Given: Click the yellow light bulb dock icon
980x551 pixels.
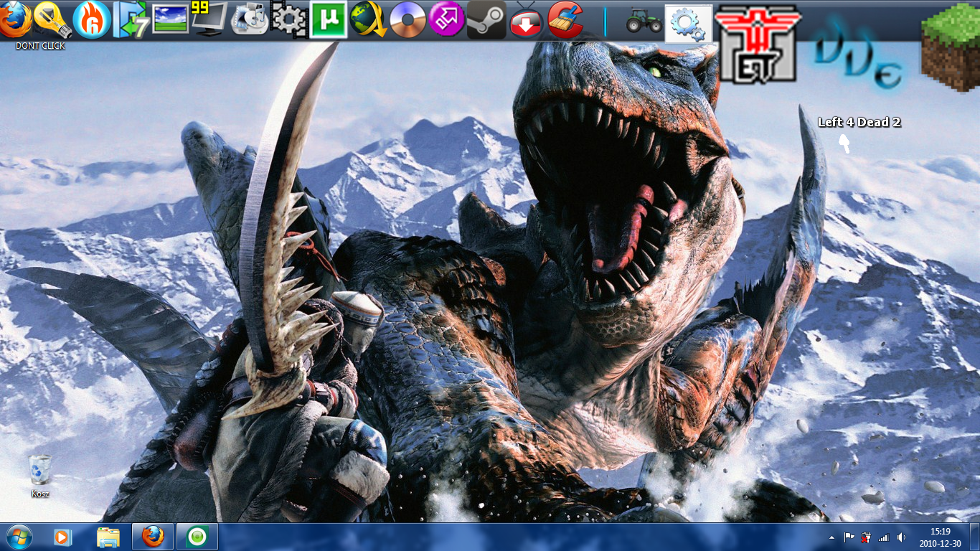Looking at the screenshot, I should [x=53, y=20].
